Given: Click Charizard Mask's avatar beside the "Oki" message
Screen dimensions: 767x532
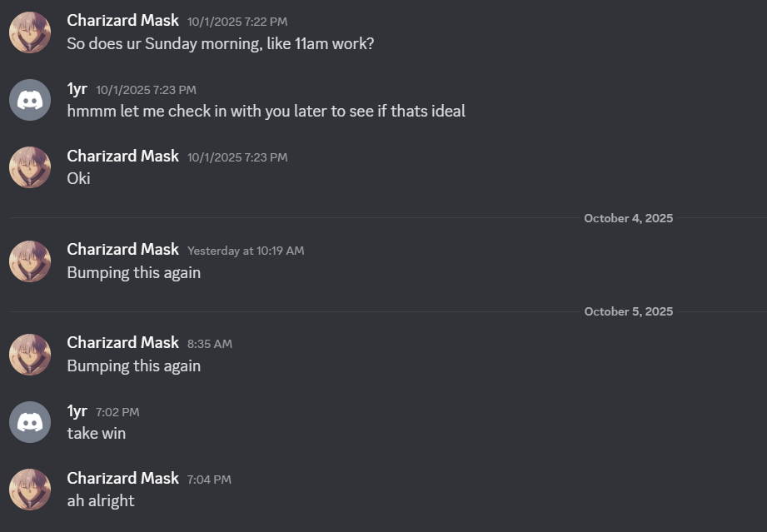Looking at the screenshot, I should [30, 167].
